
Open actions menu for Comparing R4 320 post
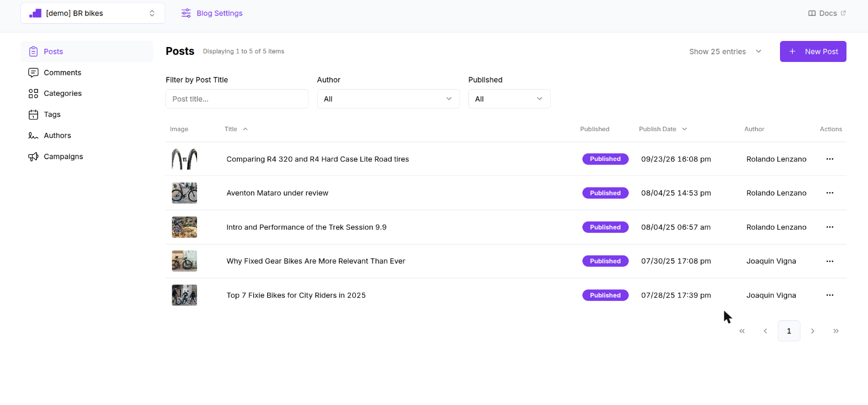tap(830, 159)
